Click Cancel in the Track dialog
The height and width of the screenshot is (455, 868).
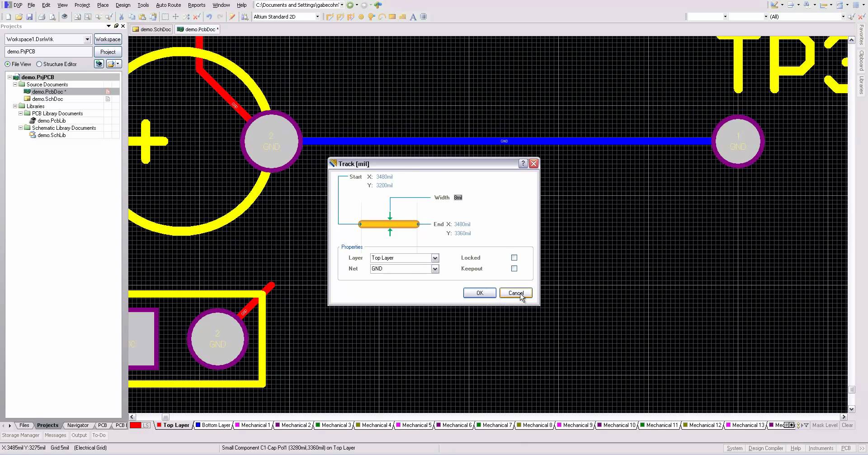pyautogui.click(x=516, y=293)
